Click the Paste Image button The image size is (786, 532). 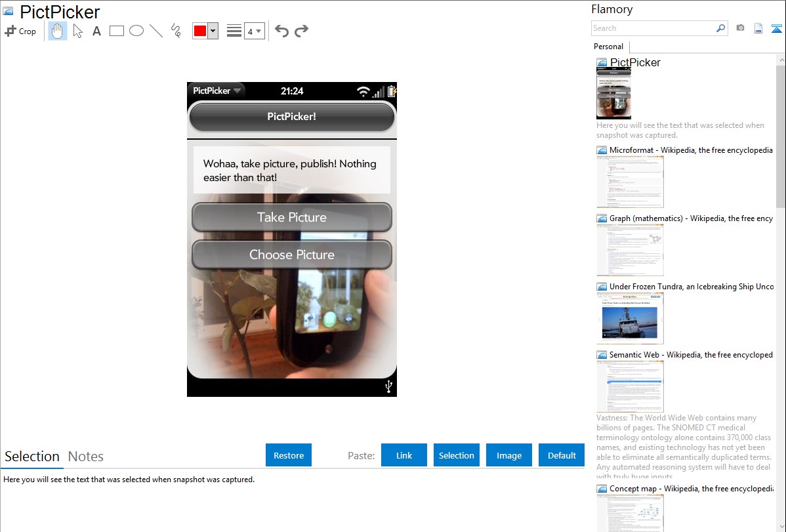click(509, 455)
